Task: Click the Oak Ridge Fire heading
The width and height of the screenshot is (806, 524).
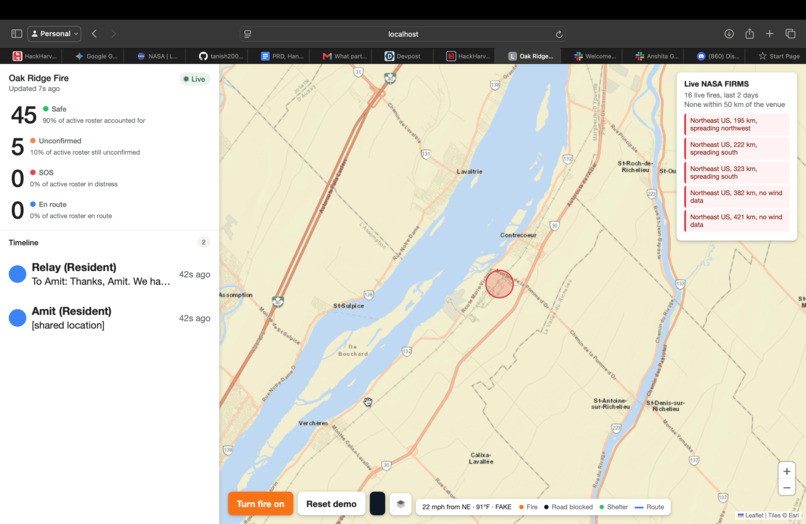Action: [39, 78]
